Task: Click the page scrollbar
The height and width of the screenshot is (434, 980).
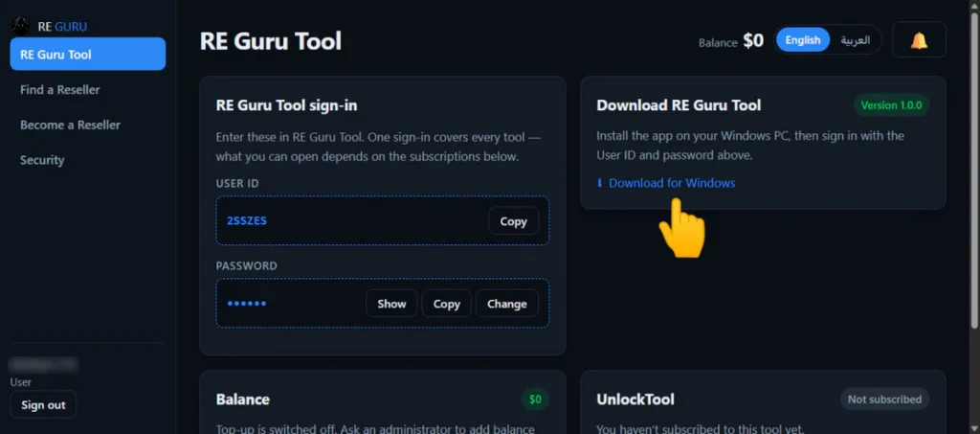Action: point(973,172)
